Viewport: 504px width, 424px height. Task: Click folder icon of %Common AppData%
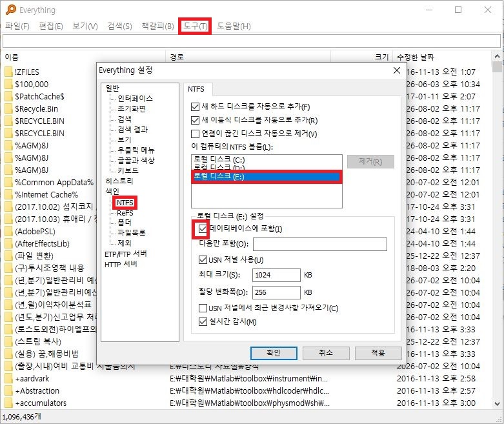pyautogui.click(x=8, y=182)
